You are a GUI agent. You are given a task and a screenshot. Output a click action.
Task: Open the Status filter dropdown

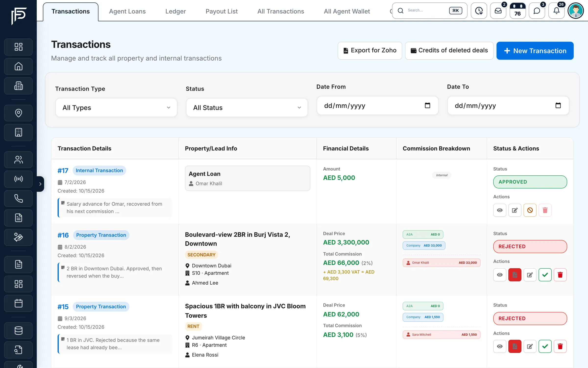247,107
